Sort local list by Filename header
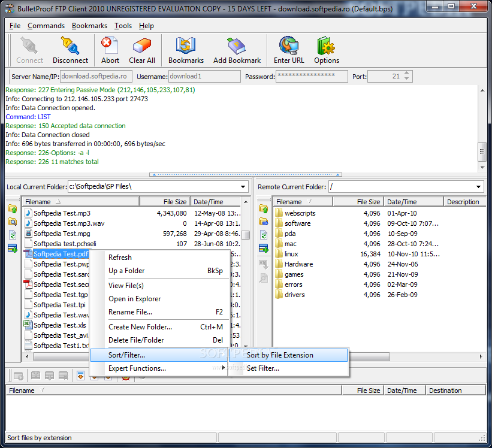Screen dimensions: 492x448 80,202
